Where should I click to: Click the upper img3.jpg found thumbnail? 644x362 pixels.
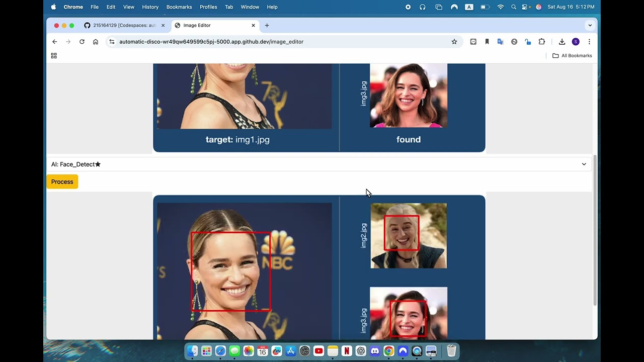click(409, 96)
